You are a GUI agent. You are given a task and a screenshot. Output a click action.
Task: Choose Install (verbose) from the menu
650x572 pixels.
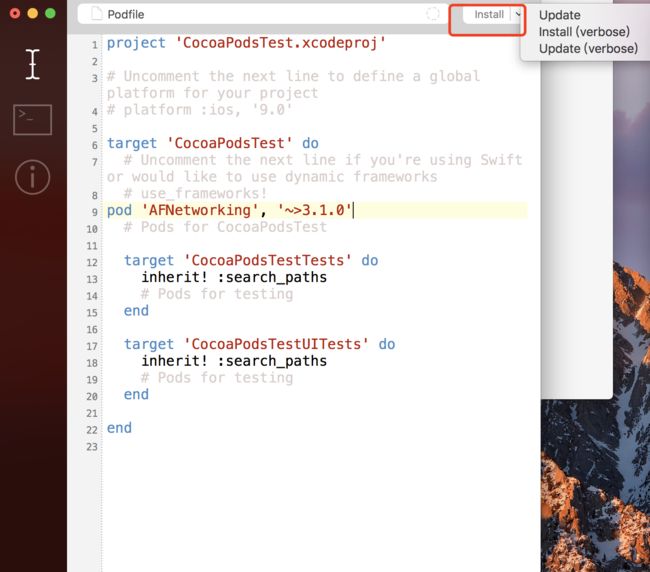point(584,32)
